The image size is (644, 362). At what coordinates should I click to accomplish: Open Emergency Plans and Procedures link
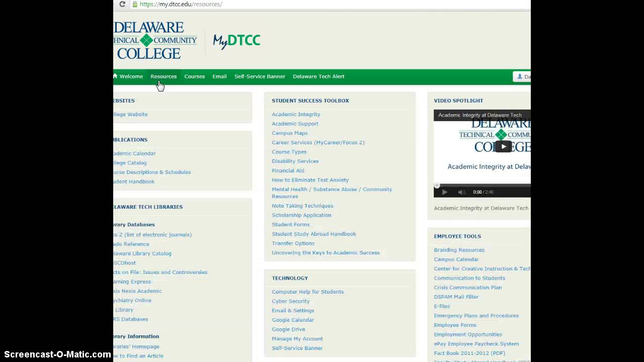(x=476, y=316)
